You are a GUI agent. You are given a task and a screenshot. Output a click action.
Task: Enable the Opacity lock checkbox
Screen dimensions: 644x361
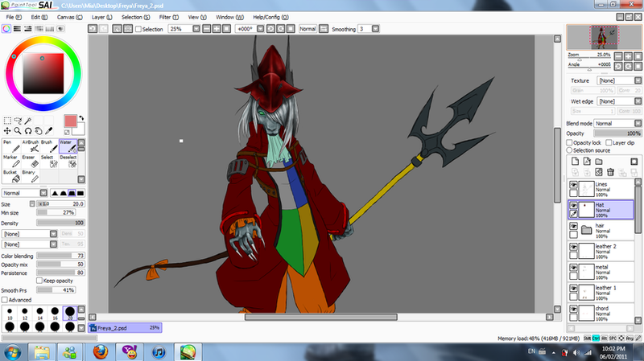pyautogui.click(x=569, y=142)
